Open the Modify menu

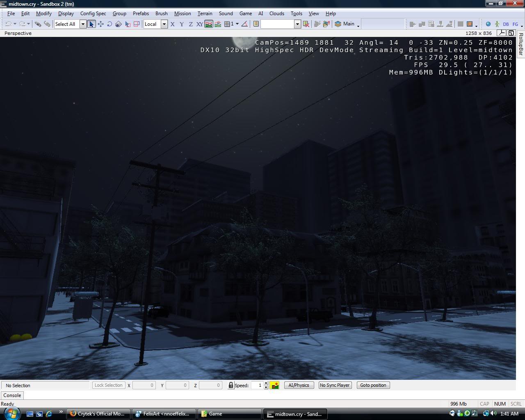click(x=44, y=13)
